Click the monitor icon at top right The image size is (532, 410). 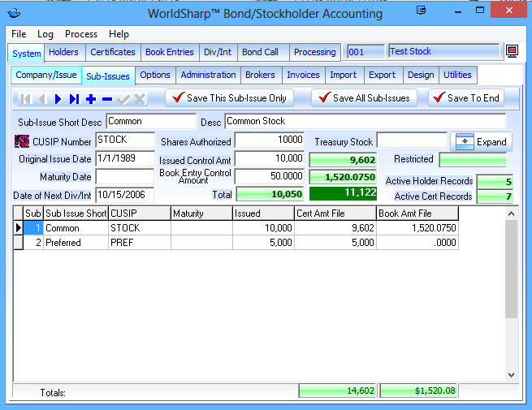(x=513, y=52)
